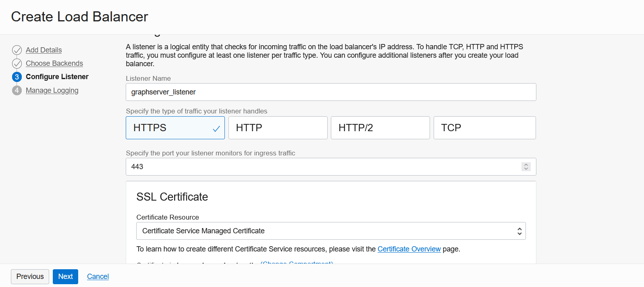Click the step 4 Manage Logging circle icon
644x287 pixels.
(17, 90)
